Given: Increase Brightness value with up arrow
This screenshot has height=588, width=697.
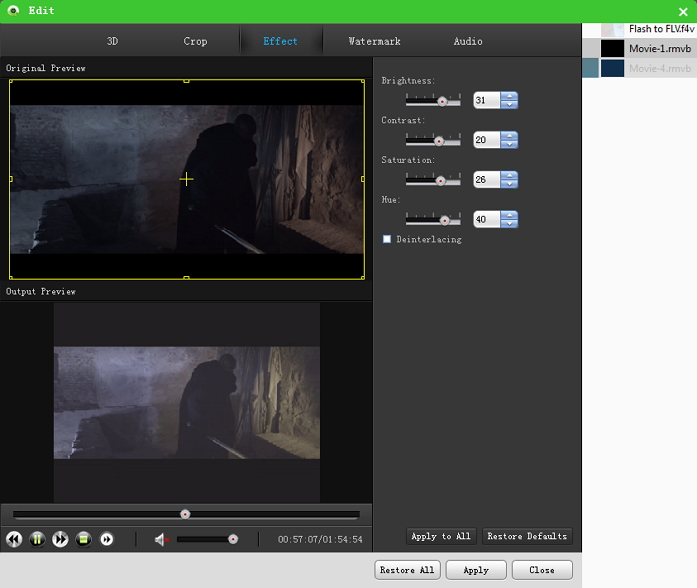Looking at the screenshot, I should tap(509, 96).
